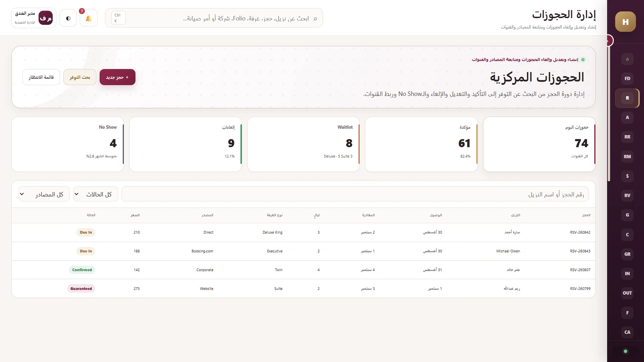
Task: Open the F sidebar item
Action: click(x=627, y=313)
